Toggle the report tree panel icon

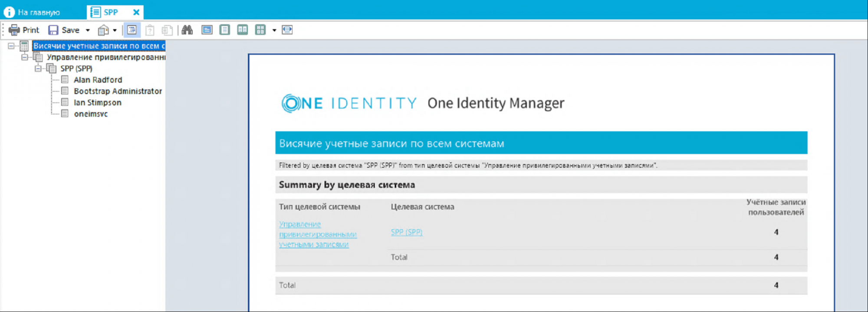point(132,30)
